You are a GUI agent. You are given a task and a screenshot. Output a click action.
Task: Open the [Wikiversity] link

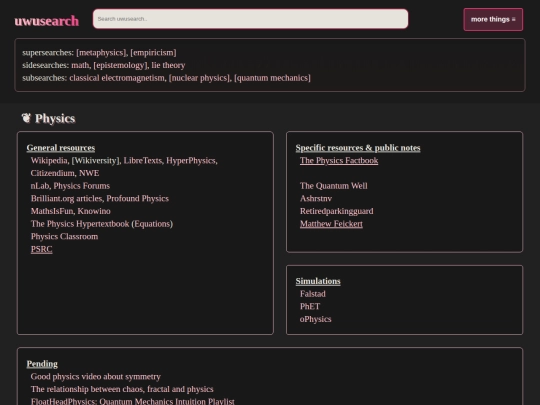tap(96, 160)
